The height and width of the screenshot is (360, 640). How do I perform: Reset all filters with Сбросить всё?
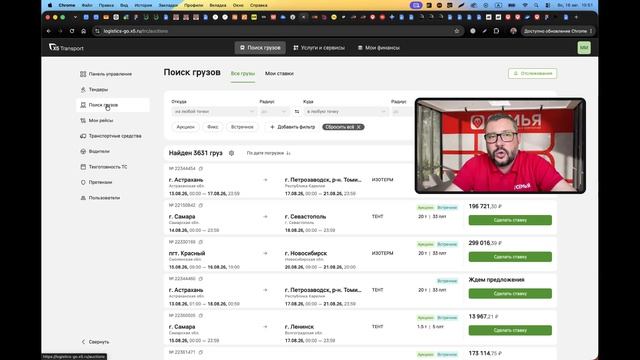click(343, 127)
